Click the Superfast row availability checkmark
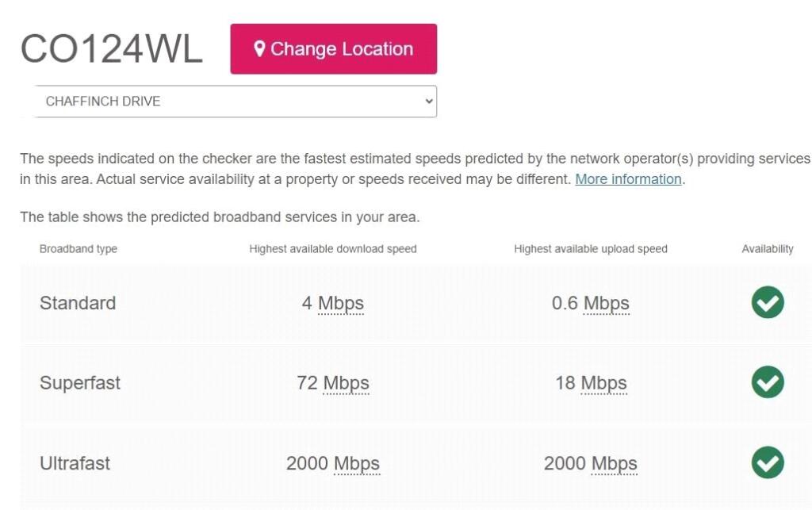 pos(767,382)
